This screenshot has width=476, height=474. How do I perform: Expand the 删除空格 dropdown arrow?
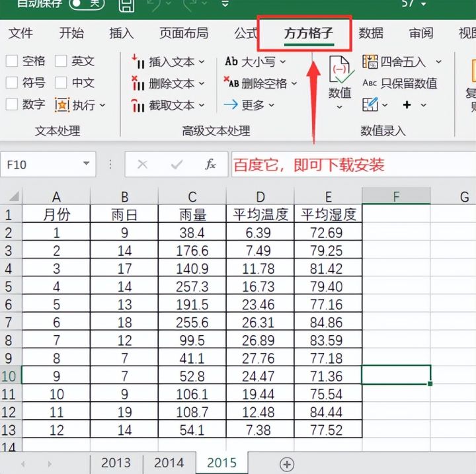coord(294,83)
